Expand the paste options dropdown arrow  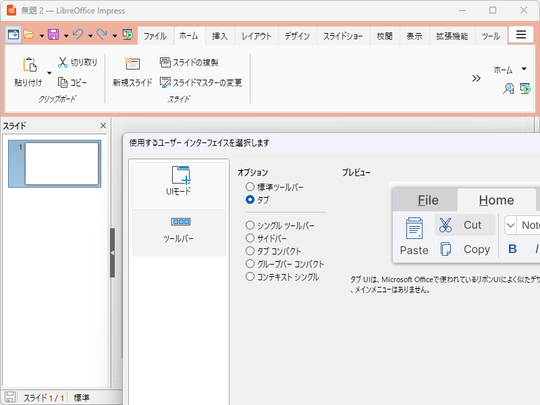49,73
